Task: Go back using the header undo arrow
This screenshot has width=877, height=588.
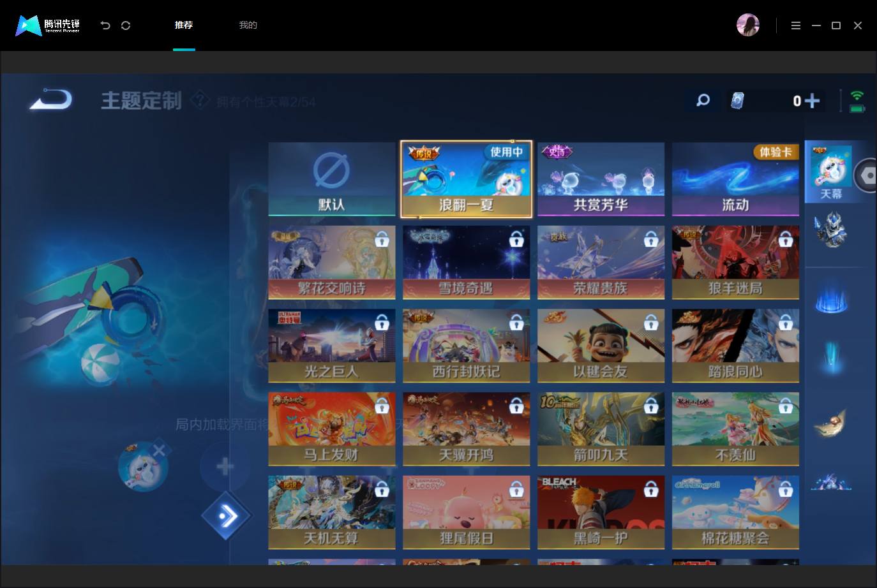Action: tap(105, 26)
